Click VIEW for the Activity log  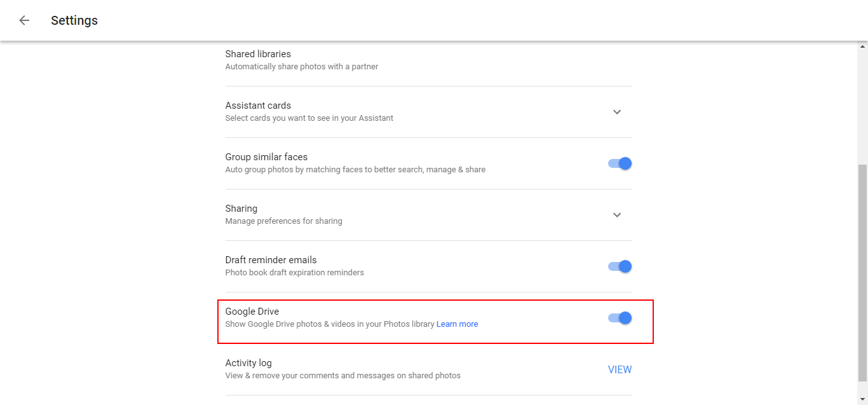click(x=620, y=369)
